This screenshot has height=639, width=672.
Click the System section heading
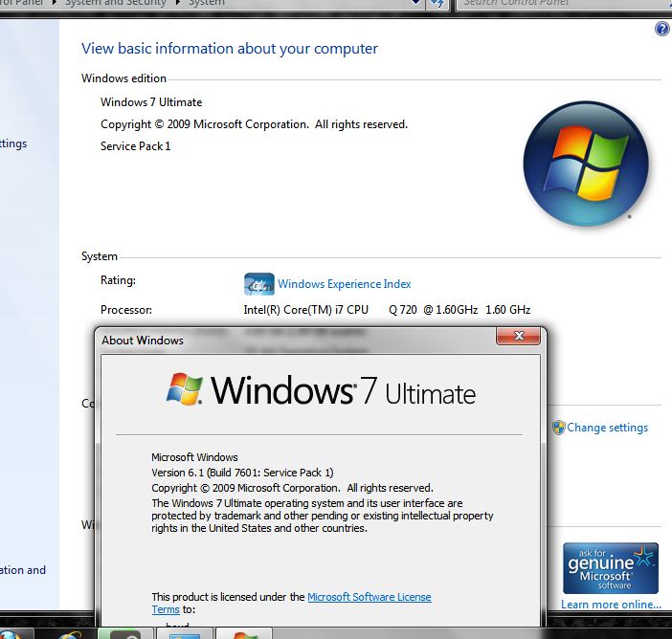pos(100,256)
